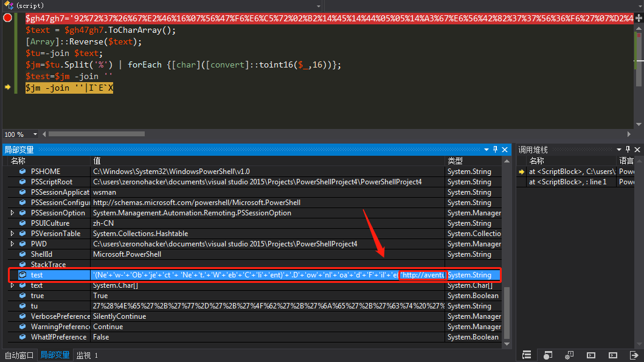Open the Call Stack panel options dropdown
644x362 pixels.
click(619, 150)
